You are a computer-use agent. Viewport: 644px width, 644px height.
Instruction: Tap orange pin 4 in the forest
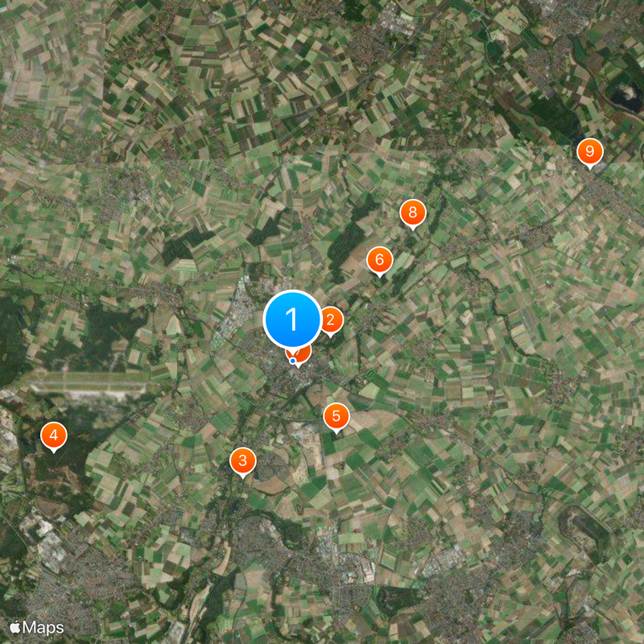[x=54, y=436]
